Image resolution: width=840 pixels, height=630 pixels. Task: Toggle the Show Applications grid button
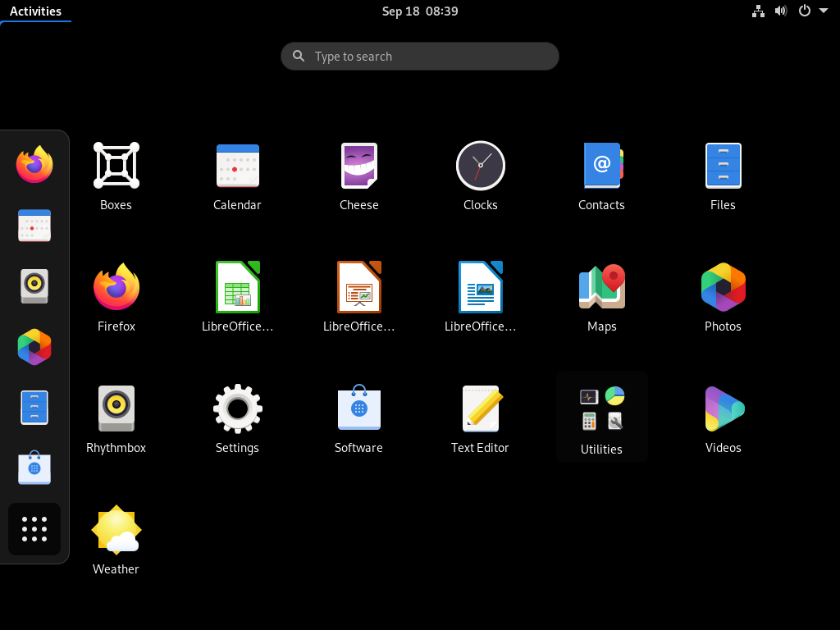tap(34, 529)
